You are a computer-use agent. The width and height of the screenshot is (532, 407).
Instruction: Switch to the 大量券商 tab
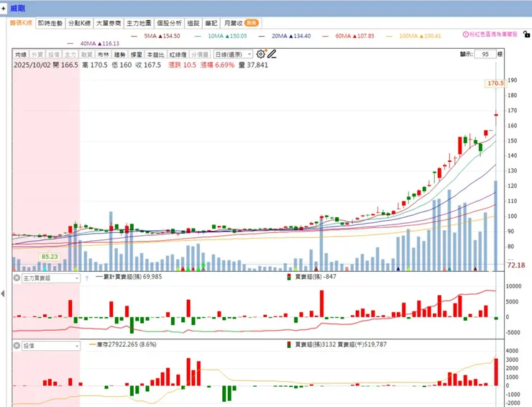[x=109, y=23]
